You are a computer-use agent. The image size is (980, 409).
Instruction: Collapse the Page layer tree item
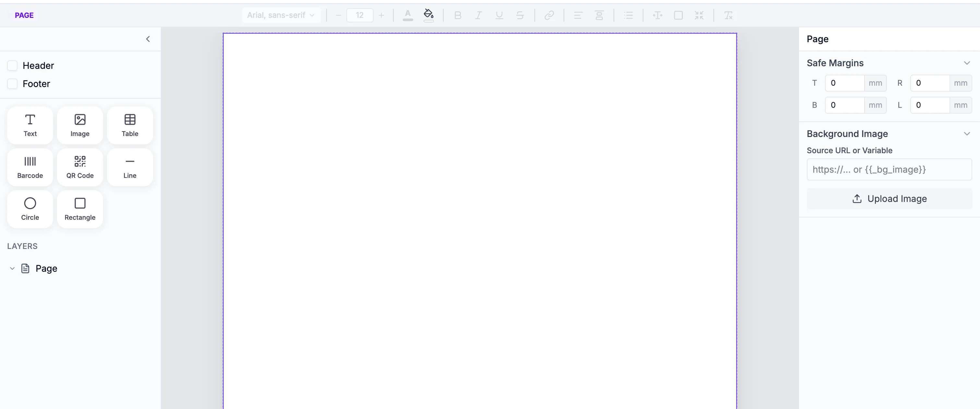12,268
